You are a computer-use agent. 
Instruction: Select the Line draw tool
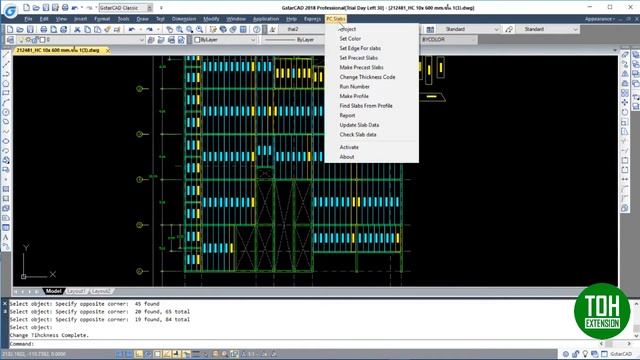[6, 54]
